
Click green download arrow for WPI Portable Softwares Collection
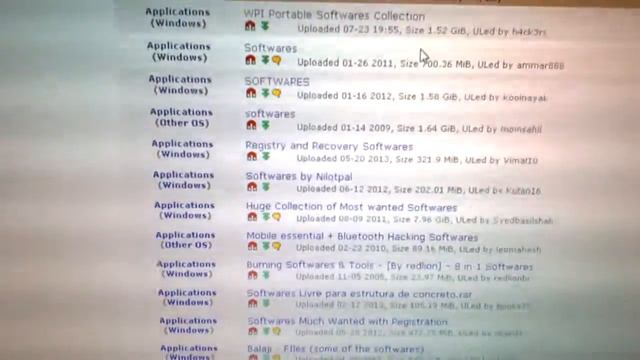265,26
